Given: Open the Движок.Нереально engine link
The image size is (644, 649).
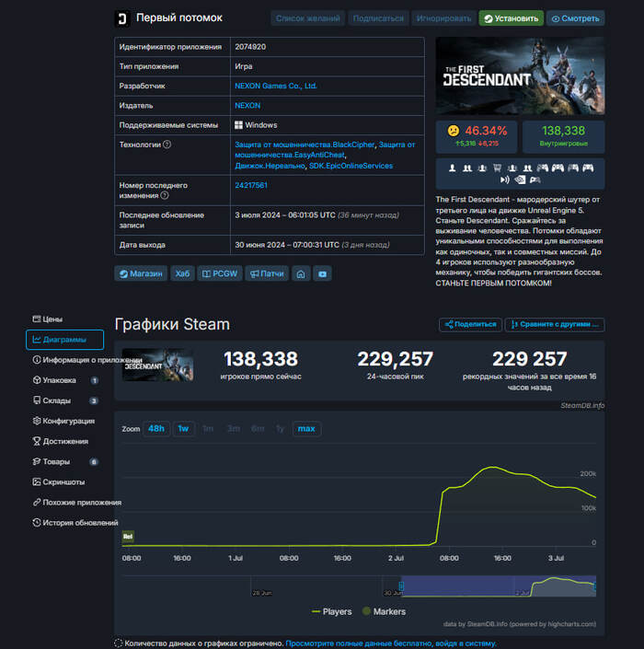Looking at the screenshot, I should (x=270, y=166).
